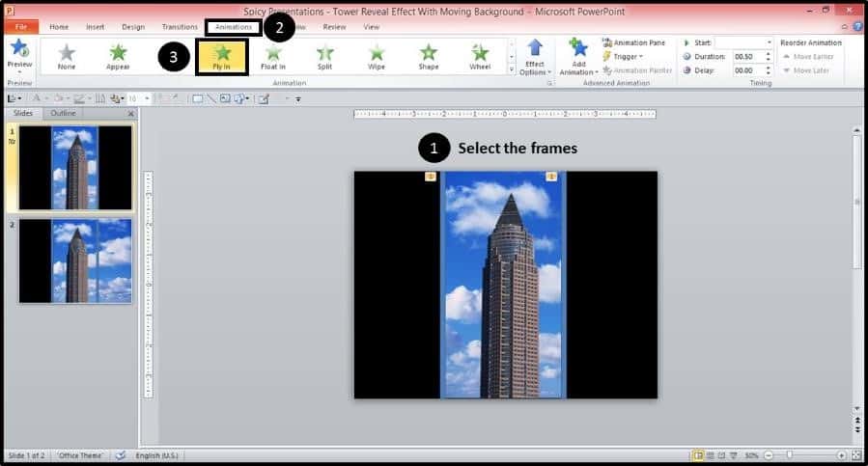The height and width of the screenshot is (466, 868).
Task: Switch to Normal view in status bar
Action: [x=698, y=455]
